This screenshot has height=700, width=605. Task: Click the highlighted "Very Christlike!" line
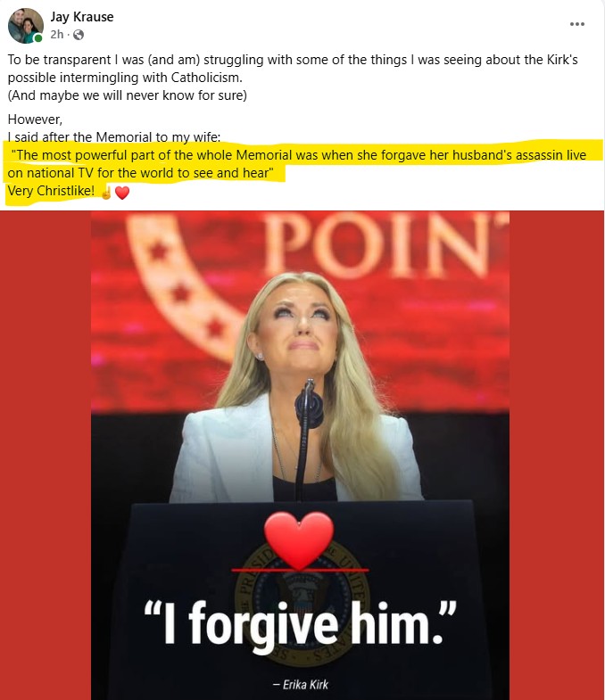pos(51,191)
